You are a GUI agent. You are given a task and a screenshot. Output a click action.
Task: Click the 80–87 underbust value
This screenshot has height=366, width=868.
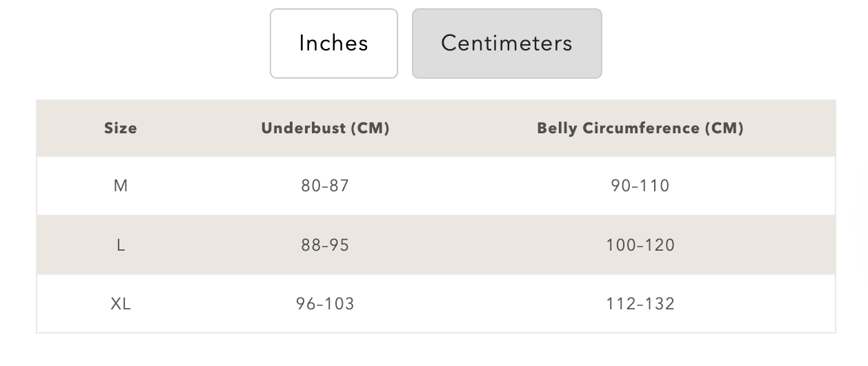click(325, 186)
